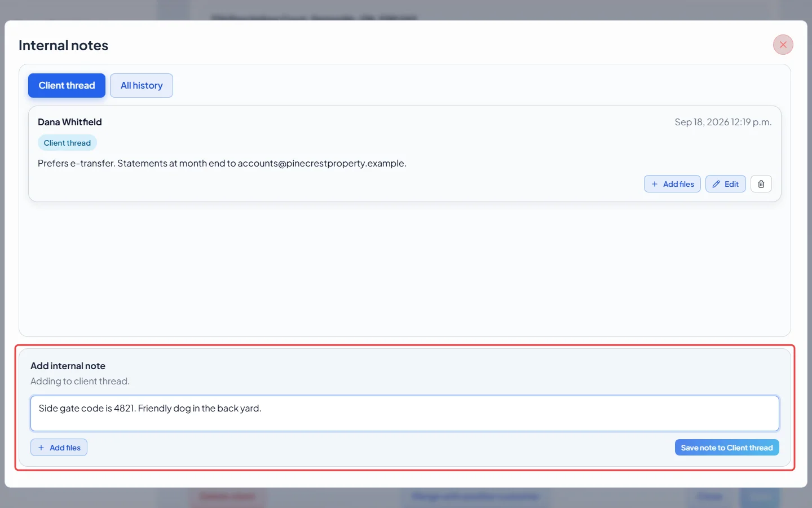Delete Dana Whitfield's note with trash icon
This screenshot has height=508, width=812.
(761, 184)
